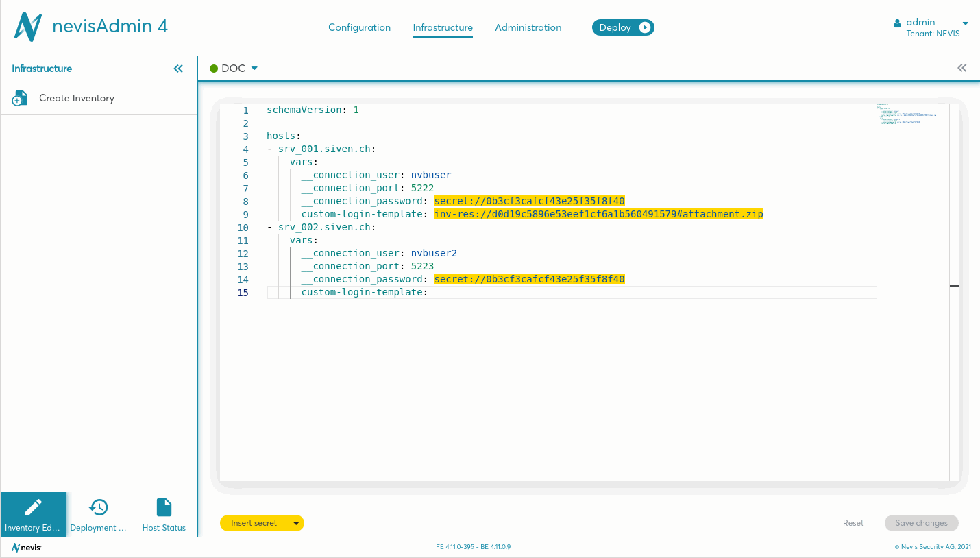Click the admin user profile icon

tap(897, 23)
